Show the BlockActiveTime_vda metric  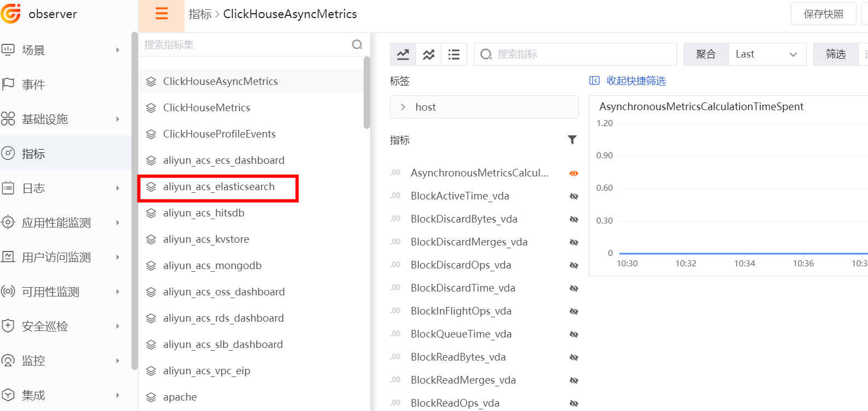574,196
